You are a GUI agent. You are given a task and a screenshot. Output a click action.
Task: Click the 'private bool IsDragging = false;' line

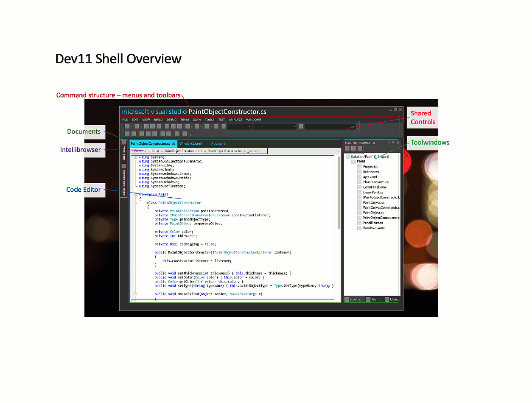[x=185, y=244]
